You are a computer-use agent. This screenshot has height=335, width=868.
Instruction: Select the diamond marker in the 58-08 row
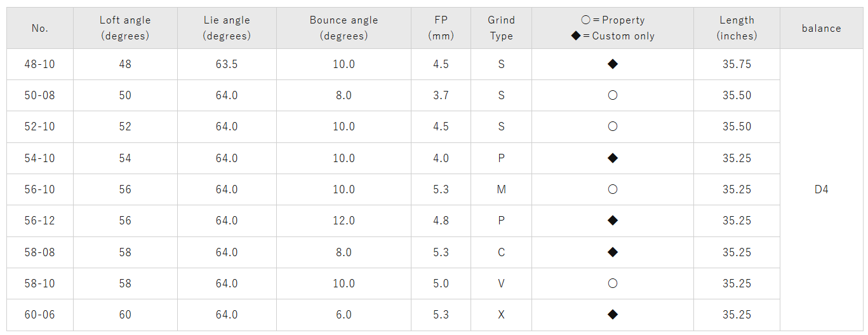pos(613,252)
